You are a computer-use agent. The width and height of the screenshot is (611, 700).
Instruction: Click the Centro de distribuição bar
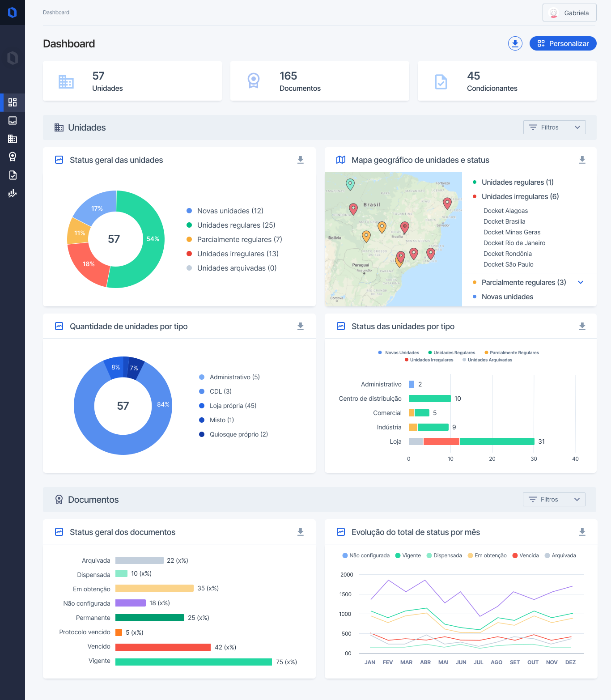click(430, 399)
